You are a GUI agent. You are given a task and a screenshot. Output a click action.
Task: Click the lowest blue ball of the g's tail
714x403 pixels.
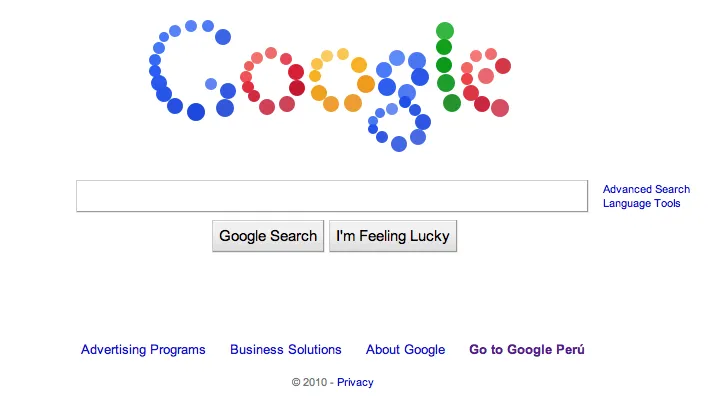coord(399,144)
